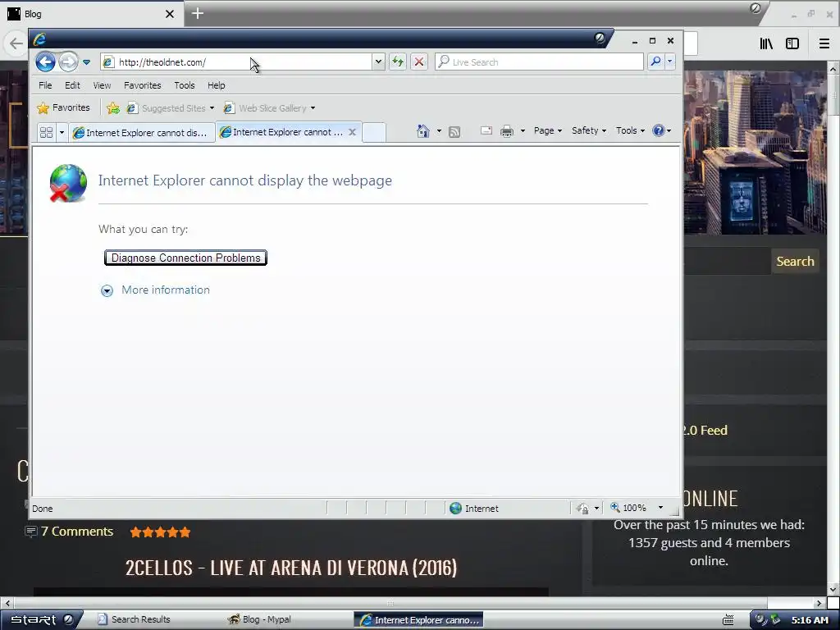Open the zoom level dropdown arrow
Viewport: 840px width, 630px height.
pyautogui.click(x=660, y=508)
